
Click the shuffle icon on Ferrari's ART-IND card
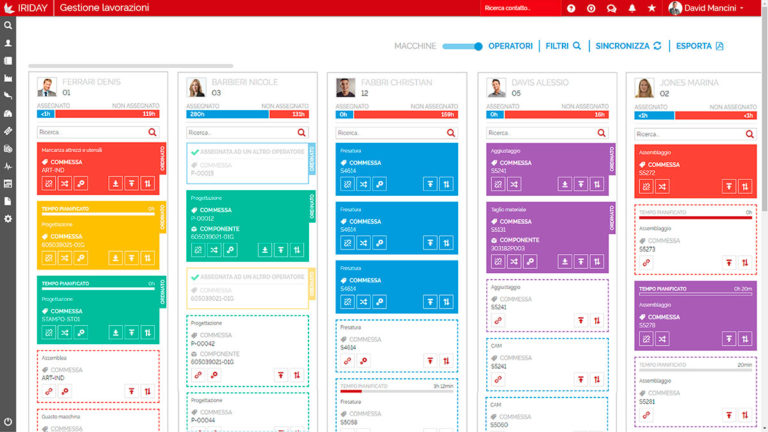(x=64, y=183)
